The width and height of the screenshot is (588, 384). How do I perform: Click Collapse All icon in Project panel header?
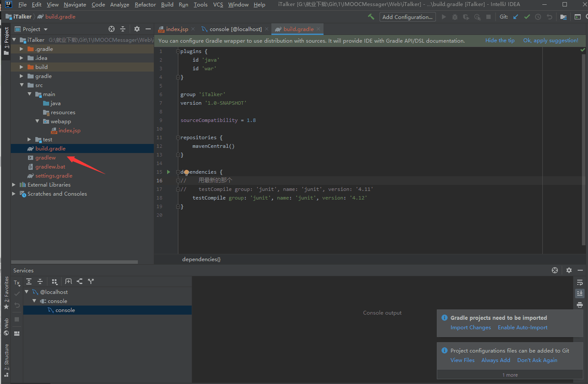(x=123, y=29)
